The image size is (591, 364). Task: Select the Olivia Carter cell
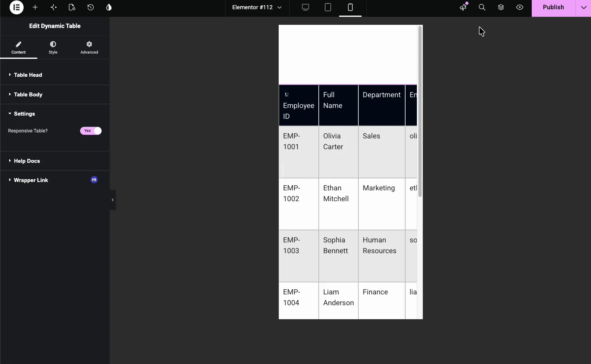coord(339,152)
